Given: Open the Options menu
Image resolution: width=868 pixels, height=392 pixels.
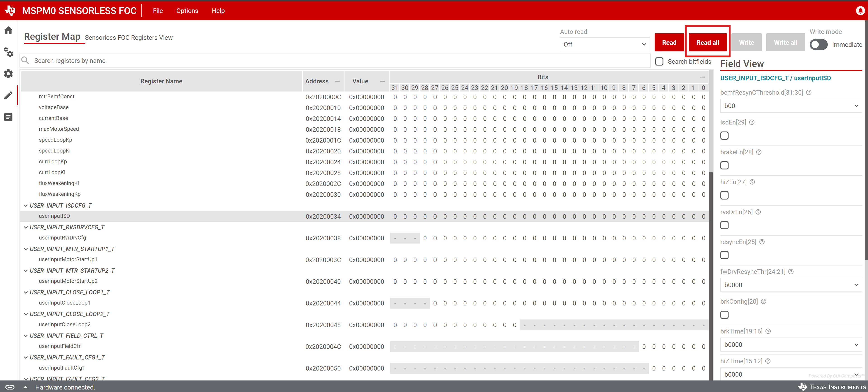Looking at the screenshot, I should [x=187, y=11].
